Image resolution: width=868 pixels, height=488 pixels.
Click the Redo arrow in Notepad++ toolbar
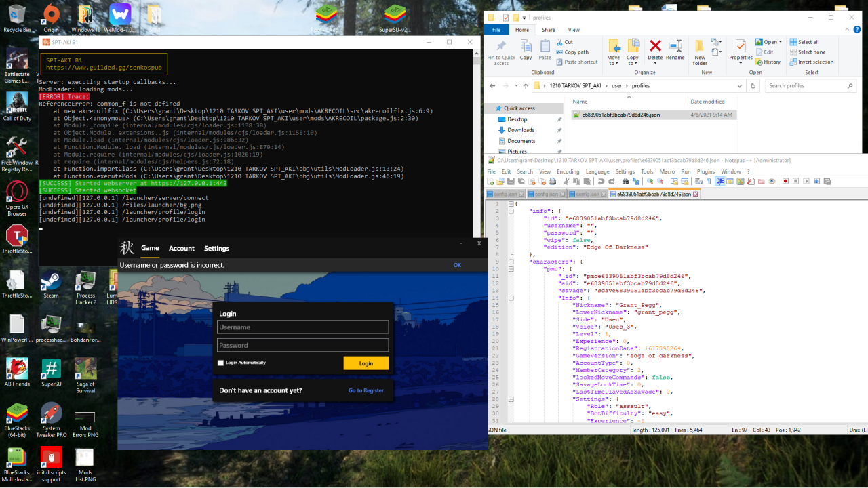click(612, 181)
